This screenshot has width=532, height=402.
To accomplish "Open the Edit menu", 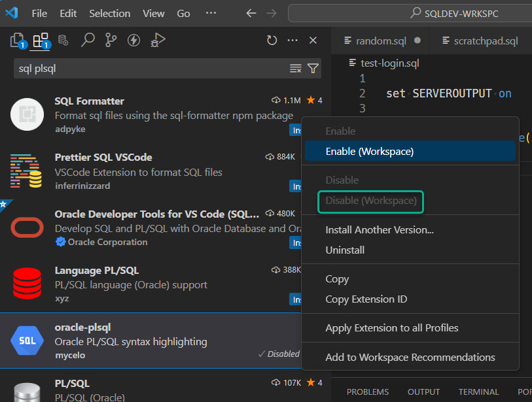I will [68, 13].
